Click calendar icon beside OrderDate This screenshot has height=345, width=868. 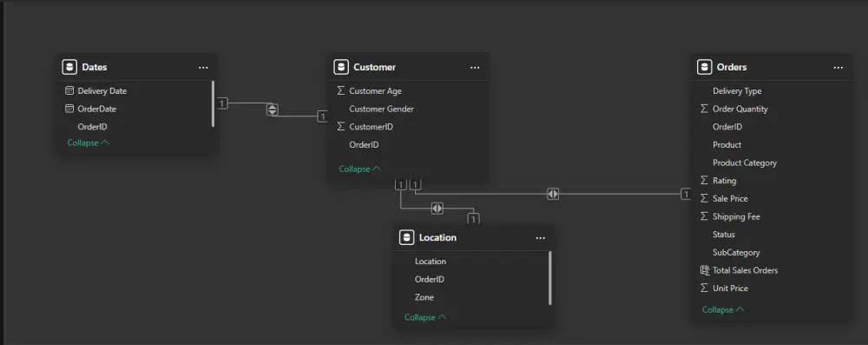tap(69, 109)
